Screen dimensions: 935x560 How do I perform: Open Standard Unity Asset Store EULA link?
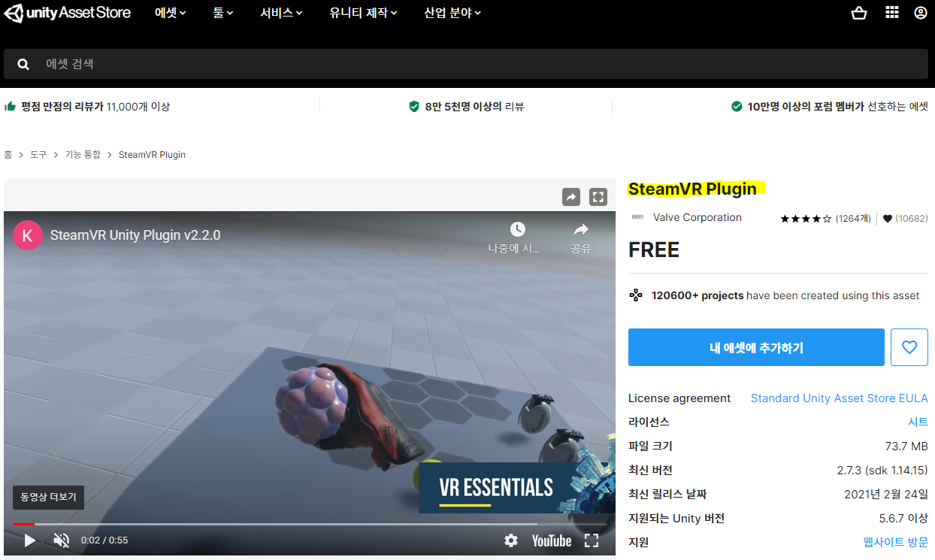[840, 398]
